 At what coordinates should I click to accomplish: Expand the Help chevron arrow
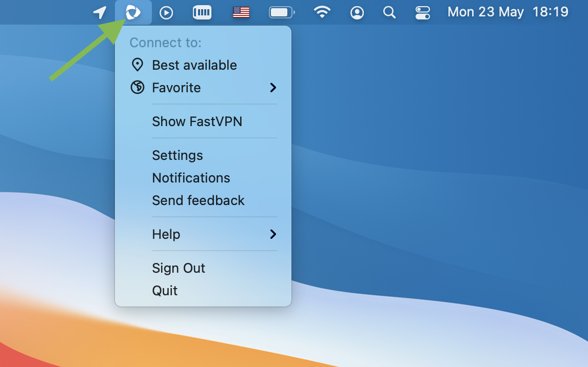point(273,234)
